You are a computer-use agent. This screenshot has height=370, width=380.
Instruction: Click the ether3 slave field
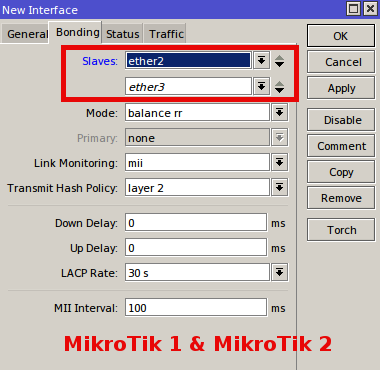[x=188, y=87]
